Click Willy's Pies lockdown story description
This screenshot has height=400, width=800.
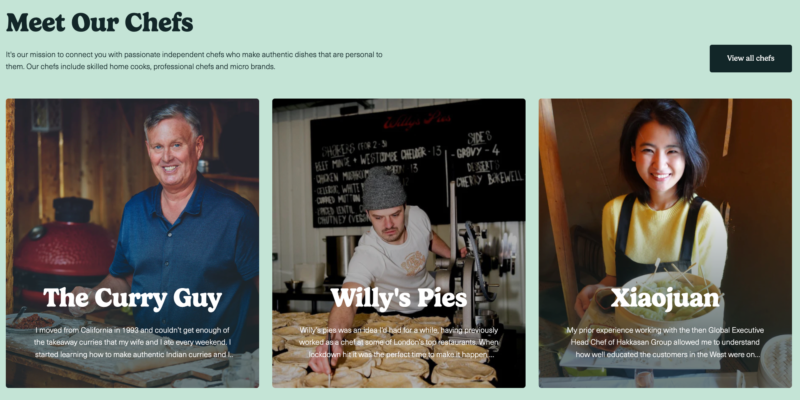click(x=398, y=342)
